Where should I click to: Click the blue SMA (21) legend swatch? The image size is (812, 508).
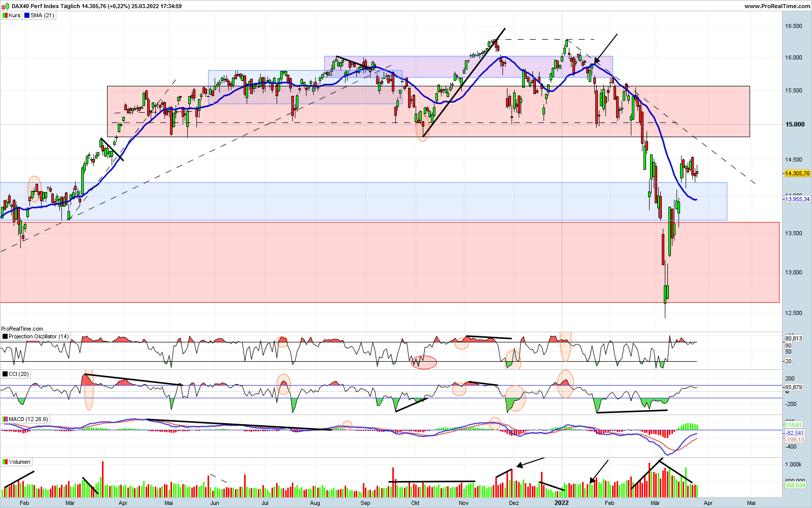(x=27, y=15)
